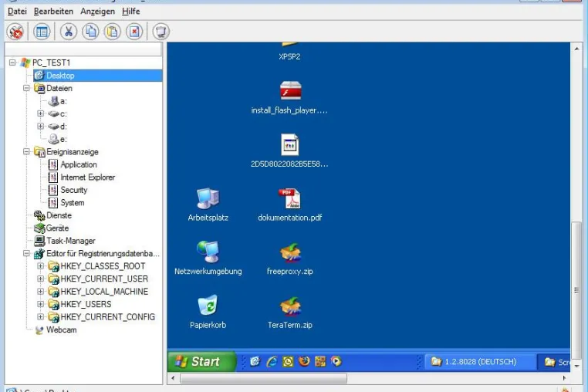Click the horizontal scrollbar thumb
Screen dimensions: 588x392
(x=263, y=378)
